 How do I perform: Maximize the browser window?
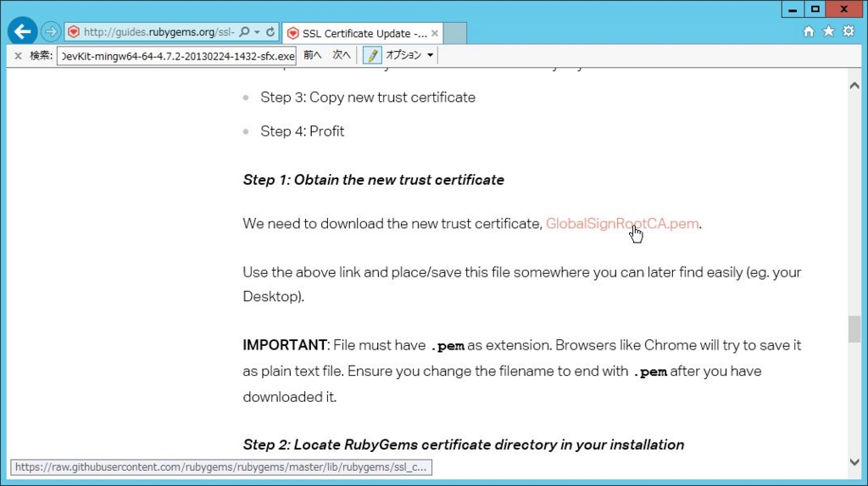[x=815, y=9]
